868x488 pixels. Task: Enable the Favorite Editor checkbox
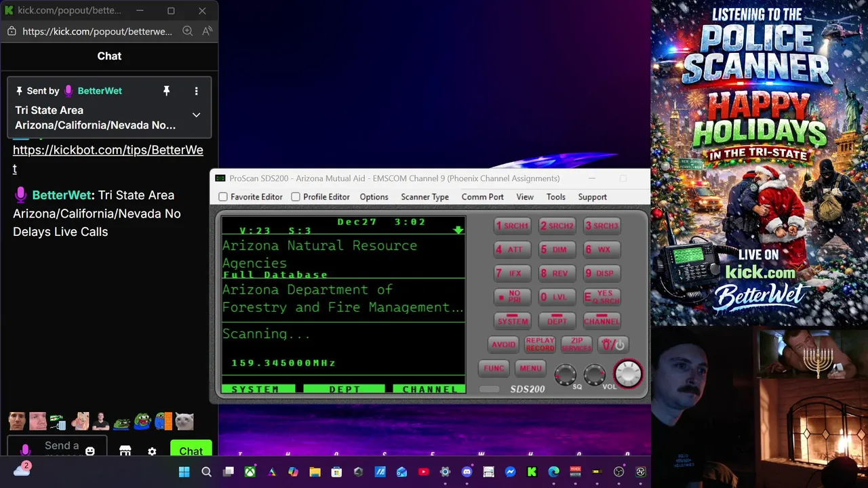[x=223, y=197]
